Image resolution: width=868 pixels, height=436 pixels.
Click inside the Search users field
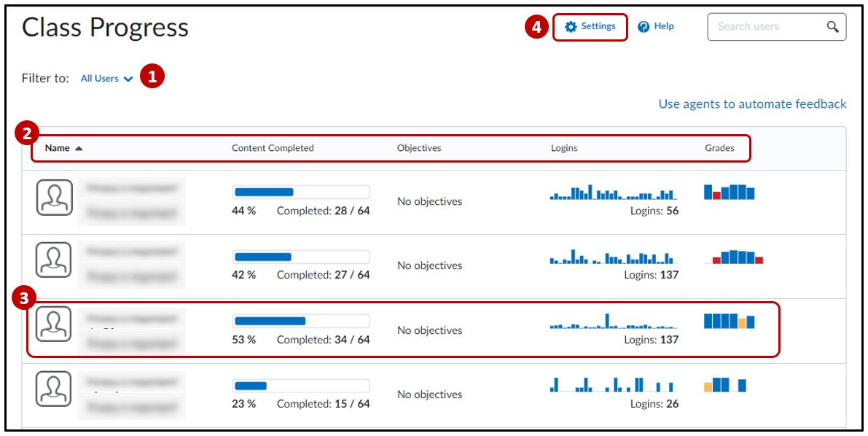[x=777, y=26]
